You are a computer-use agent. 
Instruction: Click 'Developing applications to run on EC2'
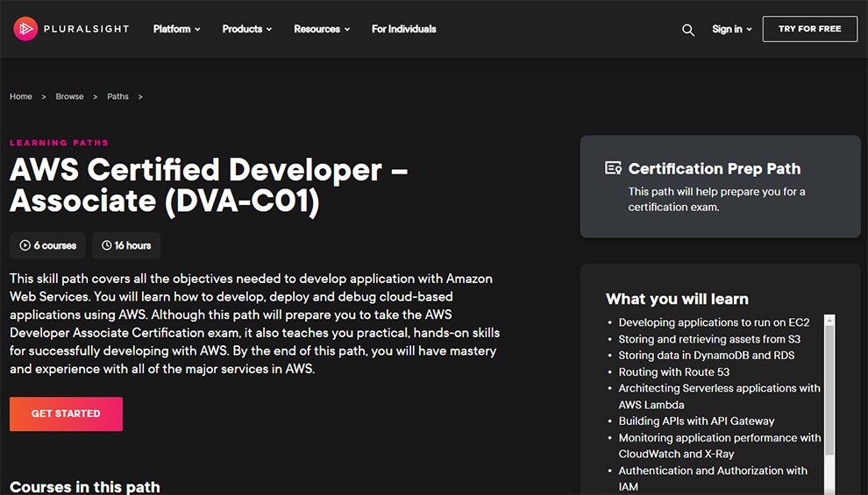tap(714, 322)
